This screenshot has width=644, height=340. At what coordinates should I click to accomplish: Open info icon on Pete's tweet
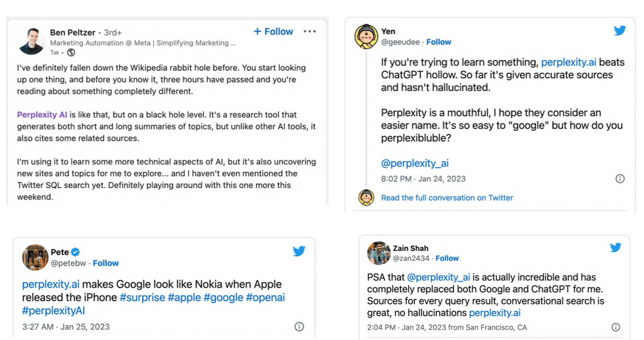point(299,326)
